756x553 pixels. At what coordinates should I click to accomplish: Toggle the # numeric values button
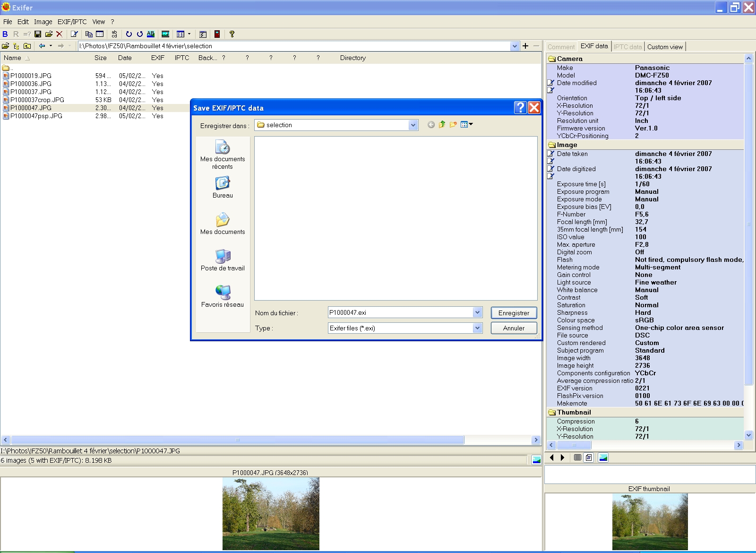tap(589, 458)
